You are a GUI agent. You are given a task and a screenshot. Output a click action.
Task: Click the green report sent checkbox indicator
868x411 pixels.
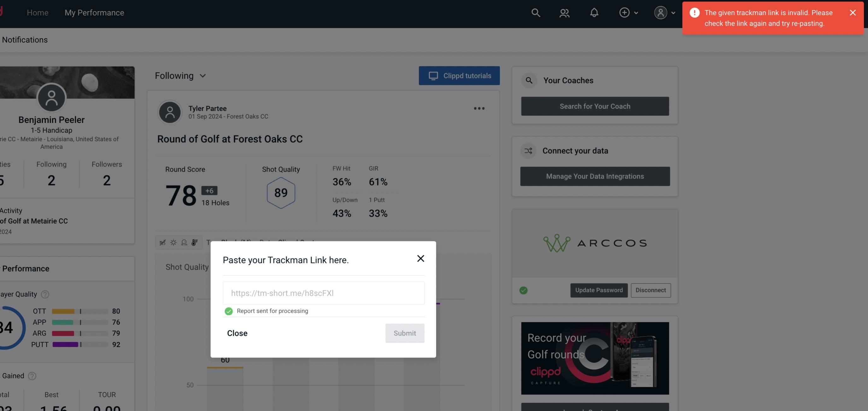pyautogui.click(x=227, y=311)
